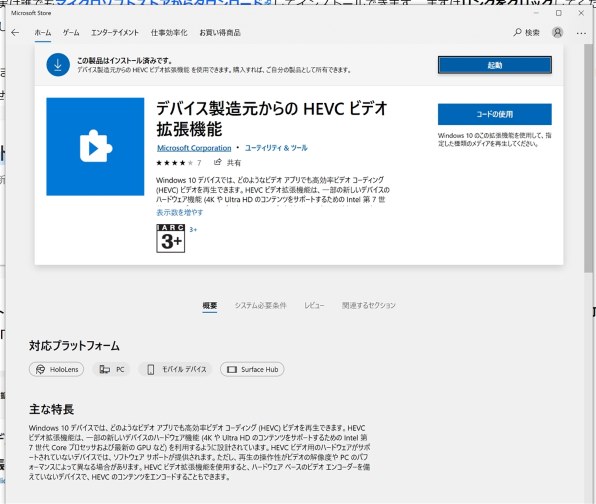The width and height of the screenshot is (596, 504).
Task: Switch to the レビュー tab
Action: click(x=314, y=305)
